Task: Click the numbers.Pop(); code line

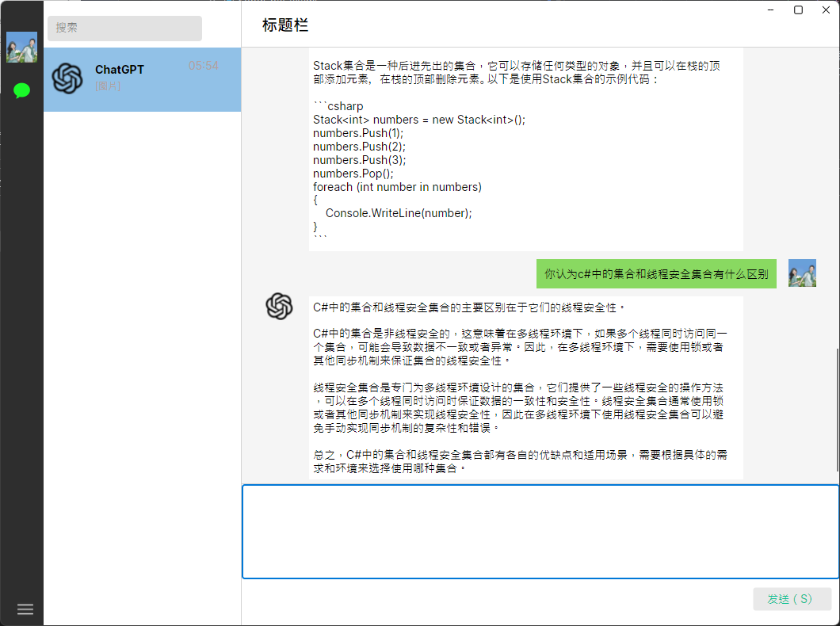Action: tap(353, 174)
